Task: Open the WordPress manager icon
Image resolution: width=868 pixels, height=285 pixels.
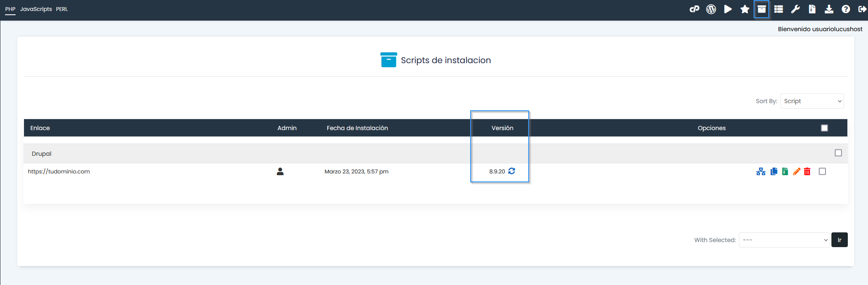Action: click(711, 9)
